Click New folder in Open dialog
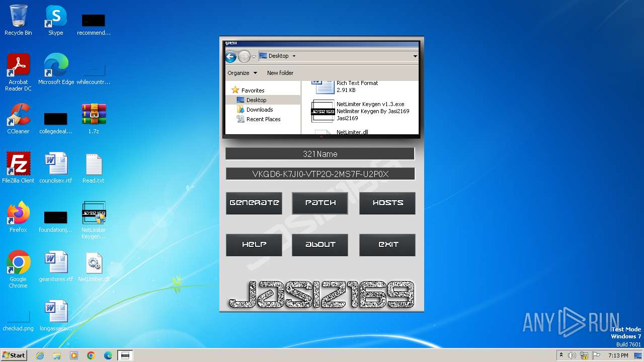Viewport: 644px width, 362px height. click(280, 73)
